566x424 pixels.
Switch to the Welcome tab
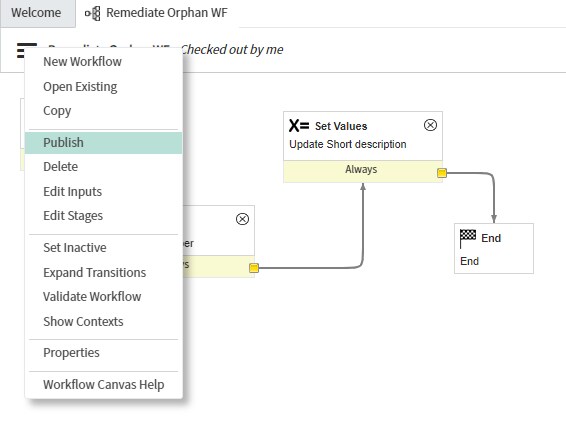36,13
